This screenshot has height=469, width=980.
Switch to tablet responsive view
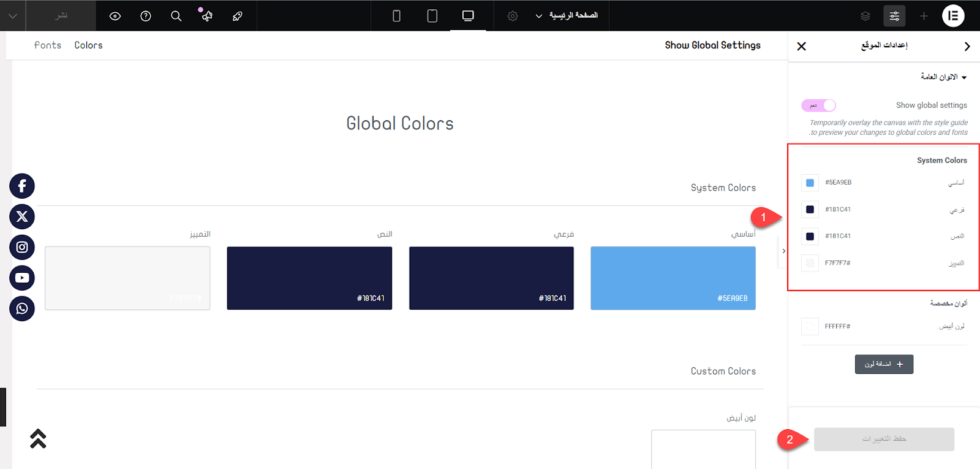click(x=432, y=16)
